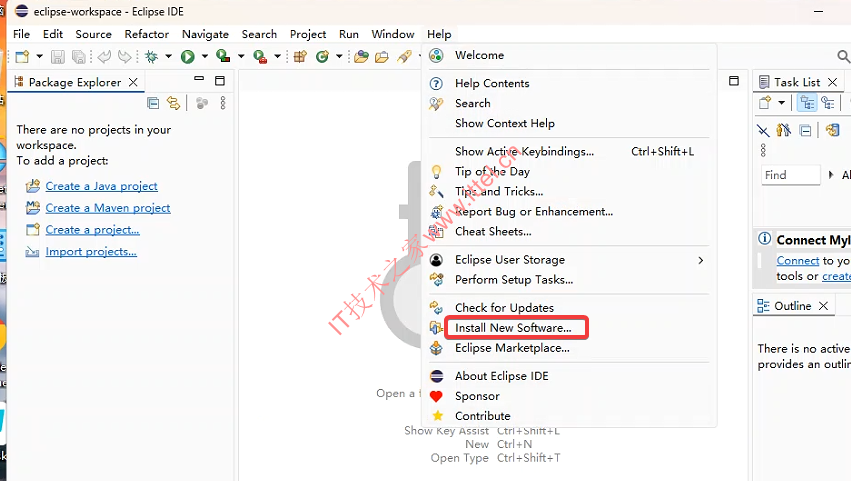Image resolution: width=851 pixels, height=481 pixels.
Task: Click the Redo arrow toolbar icon
Action: (125, 56)
